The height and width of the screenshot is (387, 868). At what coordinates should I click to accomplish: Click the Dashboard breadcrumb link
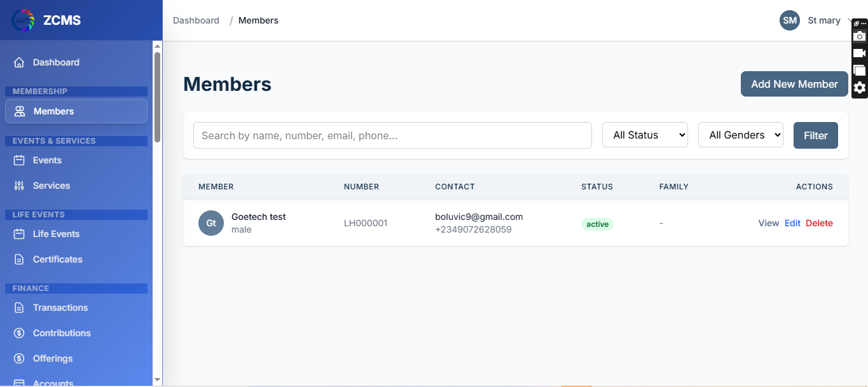point(196,20)
